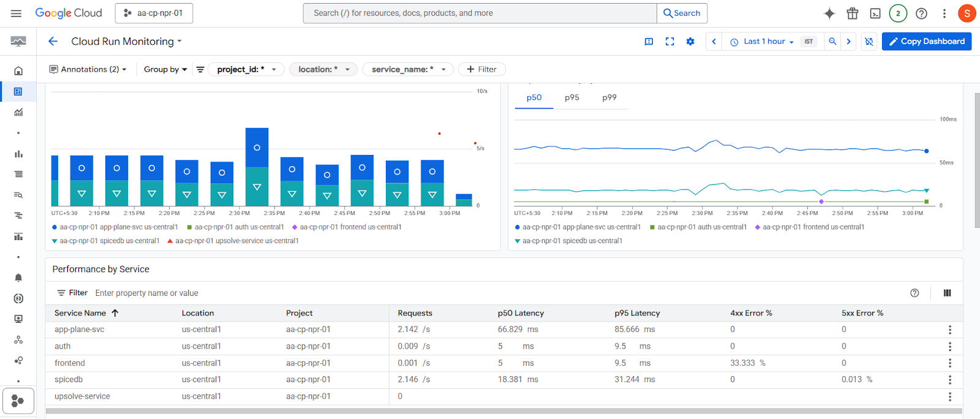This screenshot has width=980, height=419.
Task: Open Monitoring overview home icon in sidebar
Action: 18,71
